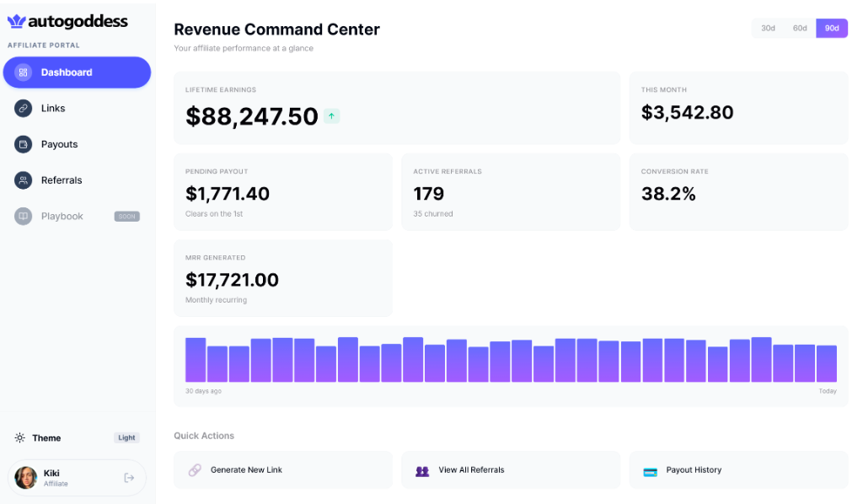This screenshot has height=504, width=863.
Task: Click the Pending Payout amount $1,771.40
Action: click(228, 194)
